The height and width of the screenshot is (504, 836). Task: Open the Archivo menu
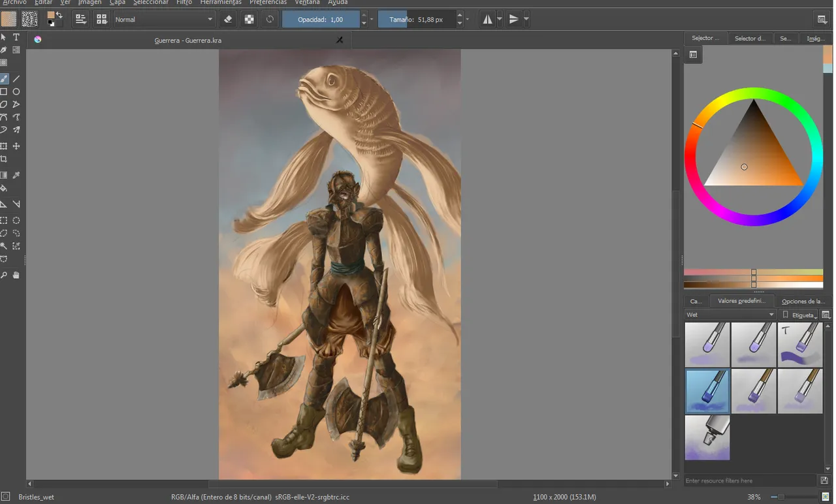click(x=14, y=3)
